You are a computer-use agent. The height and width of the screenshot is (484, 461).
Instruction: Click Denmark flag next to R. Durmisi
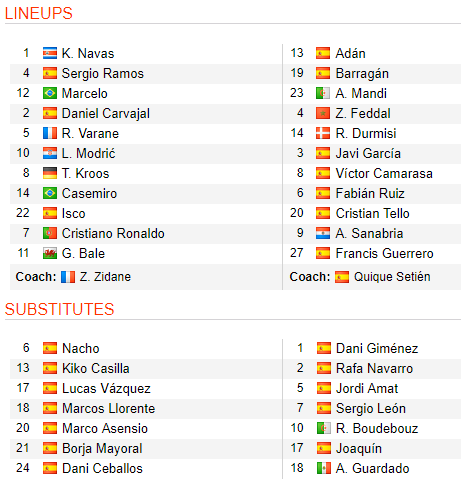pyautogui.click(x=323, y=133)
